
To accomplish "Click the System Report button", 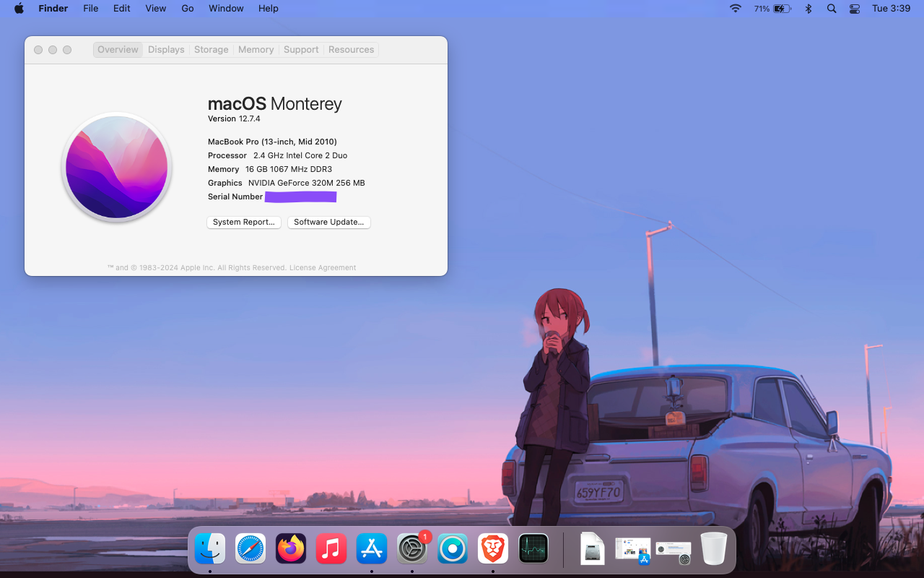I will (244, 223).
